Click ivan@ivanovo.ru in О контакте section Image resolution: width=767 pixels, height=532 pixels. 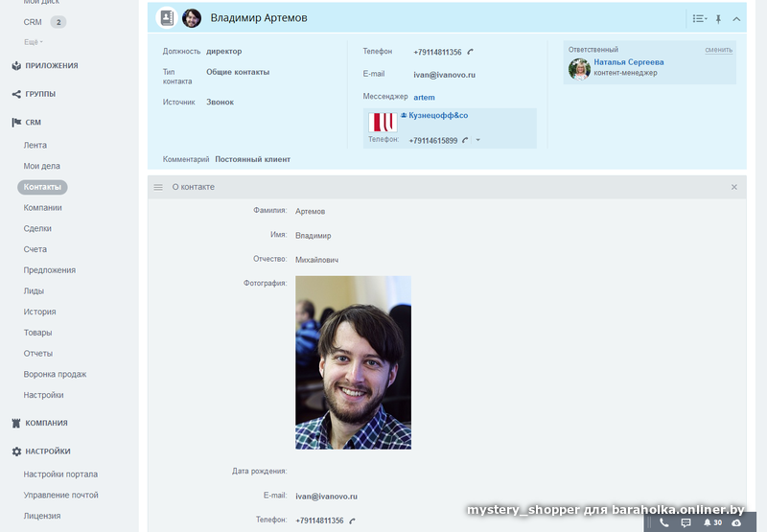[326, 497]
